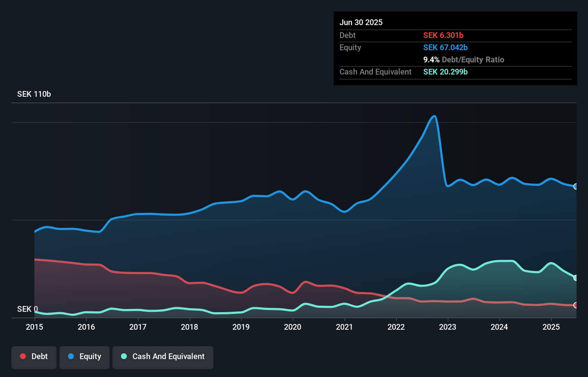Click the blue Equity legend dot
Viewport: 588px width, 377px height.
[x=71, y=356]
